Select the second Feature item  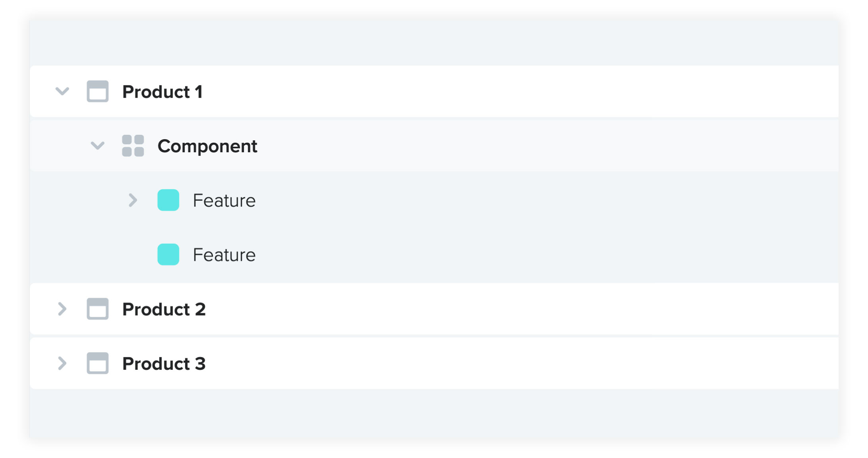(224, 255)
